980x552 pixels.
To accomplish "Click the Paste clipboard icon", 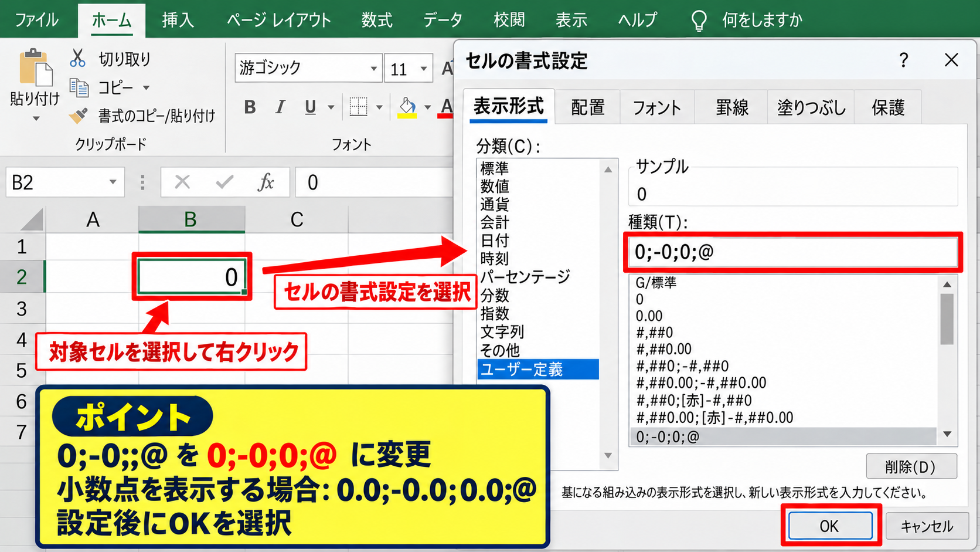I will point(35,67).
